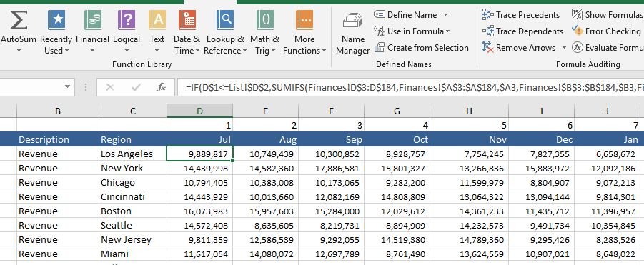Choose Create from Selection
The height and width of the screenshot is (265, 644).
422,48
